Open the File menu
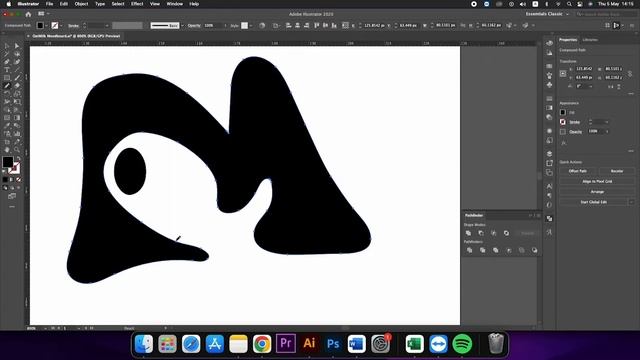640x360 pixels. tap(49, 4)
